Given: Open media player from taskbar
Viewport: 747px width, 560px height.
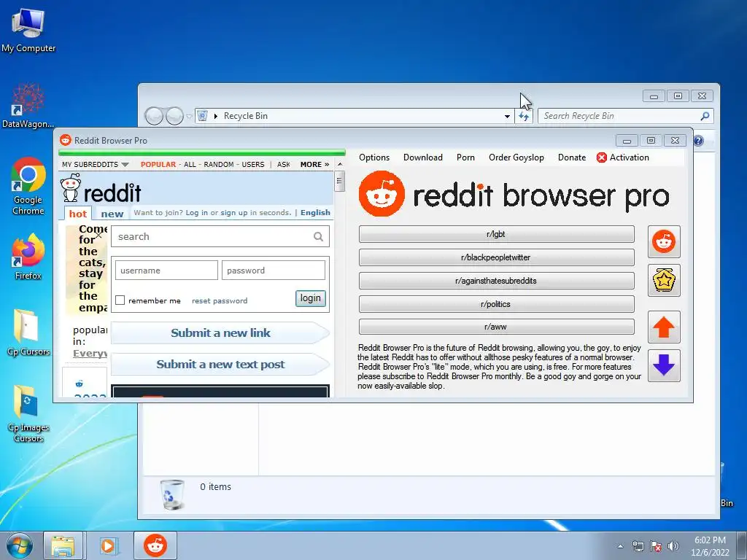Looking at the screenshot, I should 108,545.
